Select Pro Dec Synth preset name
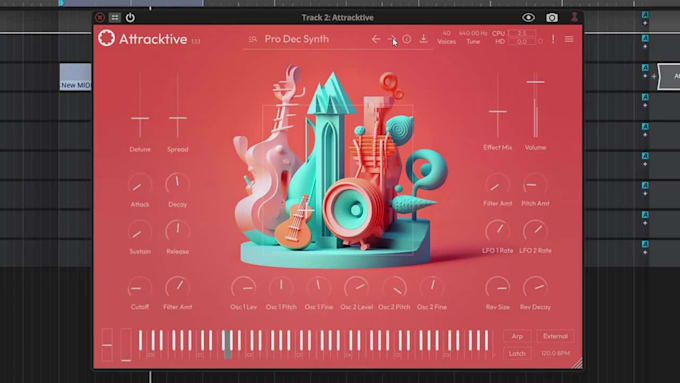The image size is (680, 383). pyautogui.click(x=297, y=39)
